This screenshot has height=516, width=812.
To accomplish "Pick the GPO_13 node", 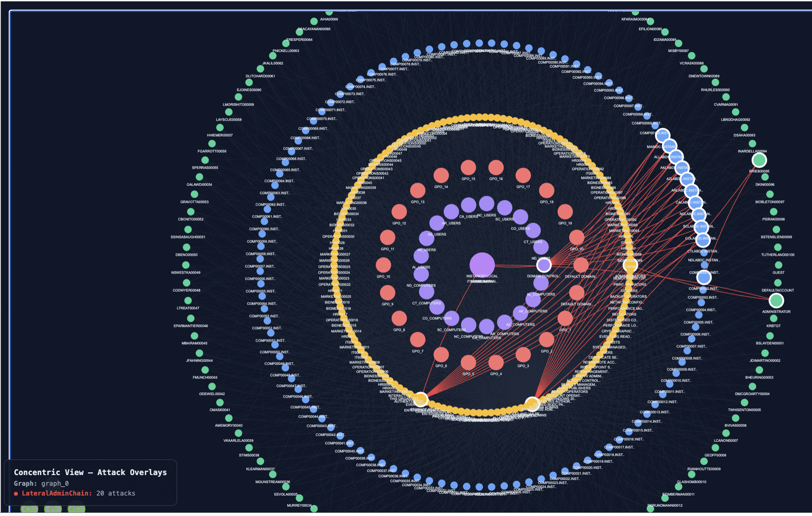I will coord(418,191).
